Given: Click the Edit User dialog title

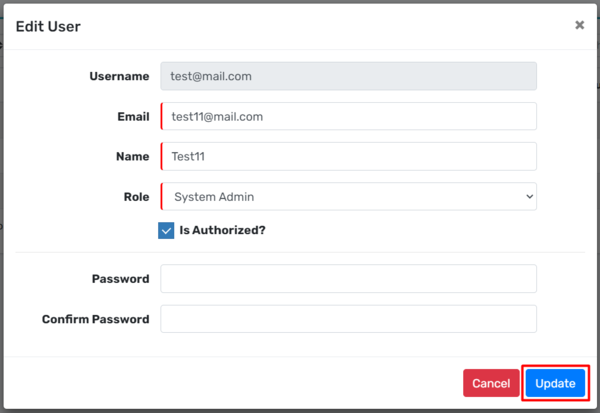Looking at the screenshot, I should click(x=48, y=26).
